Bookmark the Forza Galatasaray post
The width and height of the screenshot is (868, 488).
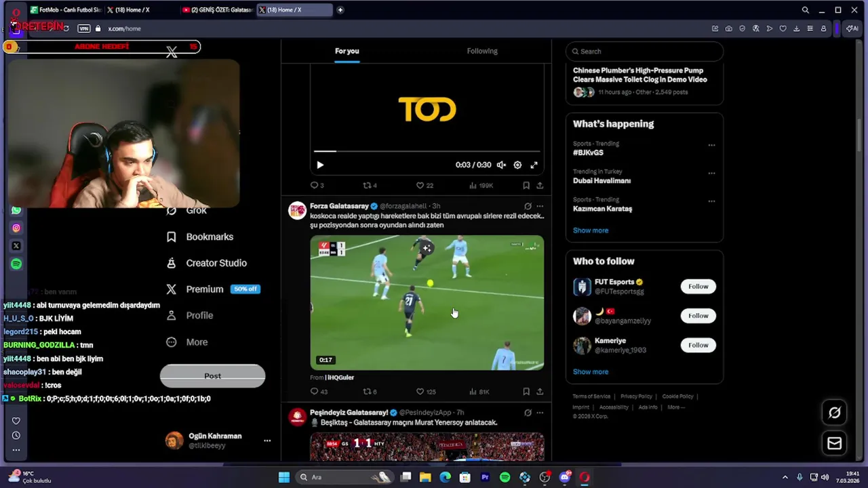tap(526, 391)
